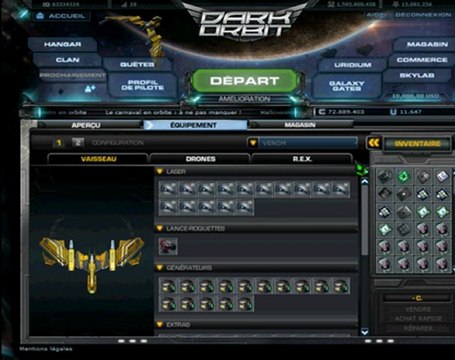
Task: Select the DRONES equipment tab
Action: click(x=200, y=159)
